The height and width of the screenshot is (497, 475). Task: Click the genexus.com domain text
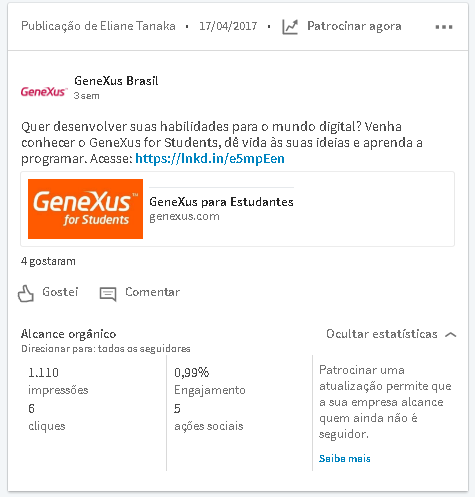[184, 217]
